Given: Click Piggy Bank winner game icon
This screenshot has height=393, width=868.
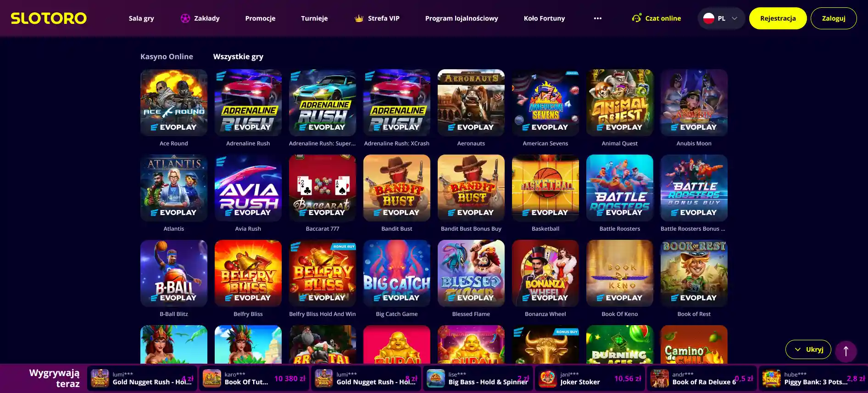Looking at the screenshot, I should (x=772, y=378).
